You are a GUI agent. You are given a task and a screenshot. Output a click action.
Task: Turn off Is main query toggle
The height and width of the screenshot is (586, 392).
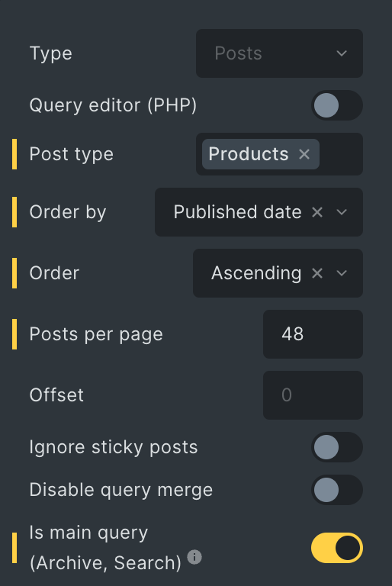point(336,548)
